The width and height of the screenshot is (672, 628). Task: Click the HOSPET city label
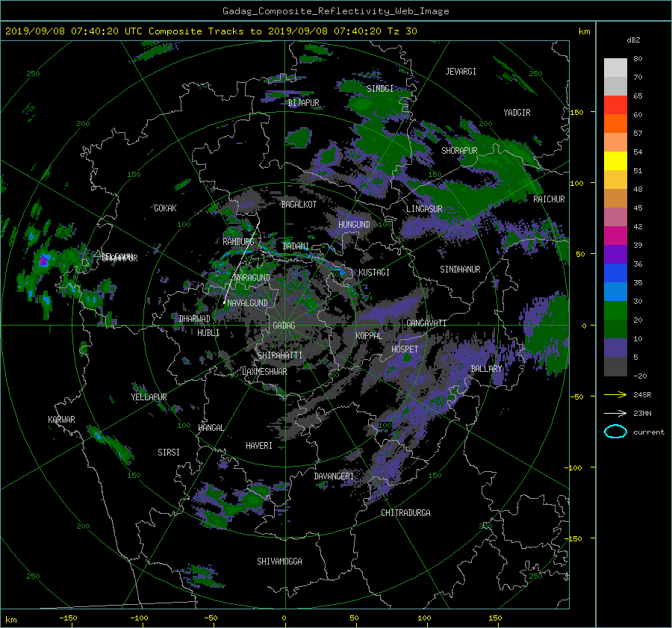tap(405, 349)
